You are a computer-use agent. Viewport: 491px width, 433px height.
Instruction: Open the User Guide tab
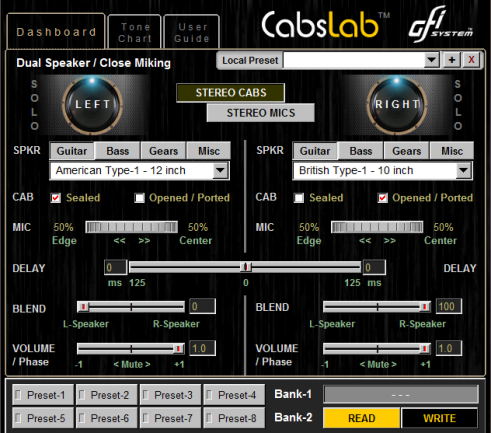[x=192, y=33]
